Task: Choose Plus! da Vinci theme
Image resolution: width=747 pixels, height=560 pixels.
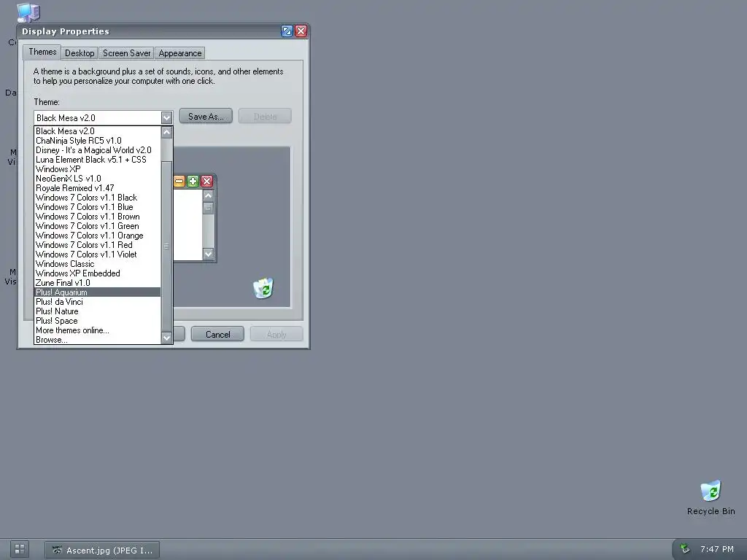Action: (x=98, y=302)
